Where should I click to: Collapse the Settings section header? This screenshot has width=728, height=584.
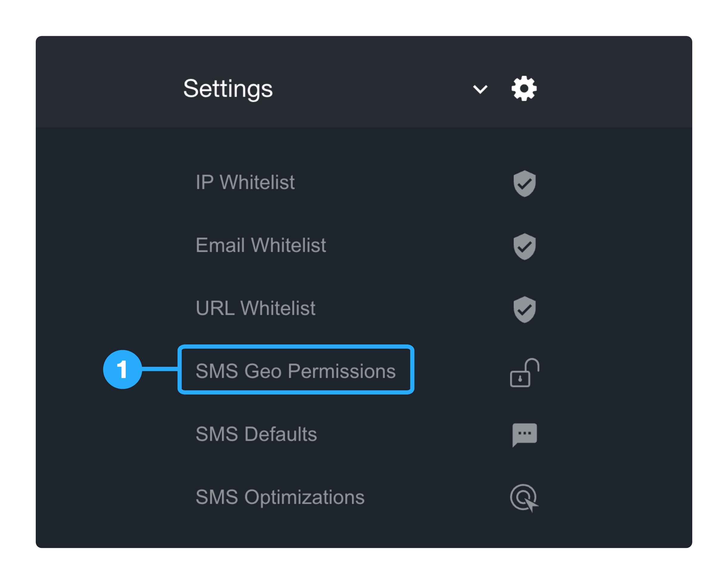coord(480,88)
